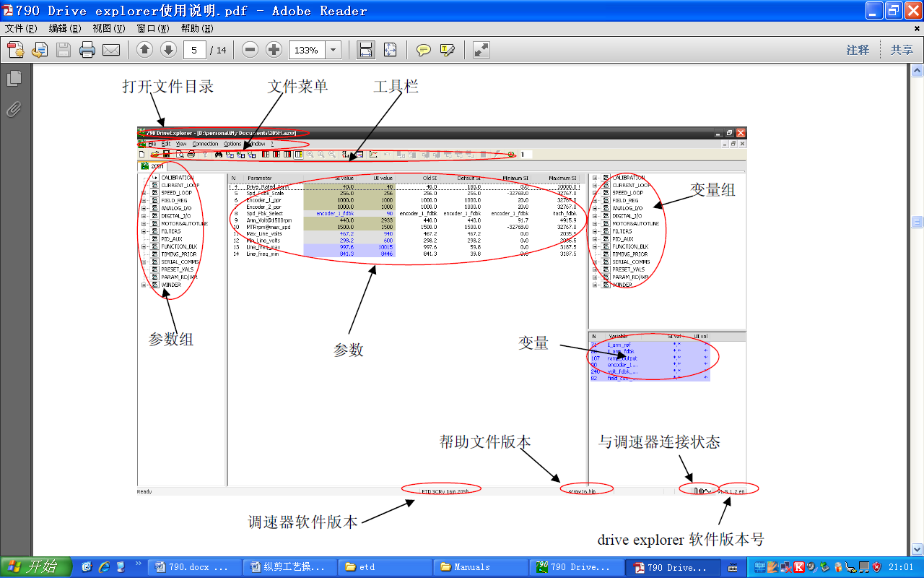Show the attachments paperclip panel icon
Screen dimensions: 924x578
point(14,109)
